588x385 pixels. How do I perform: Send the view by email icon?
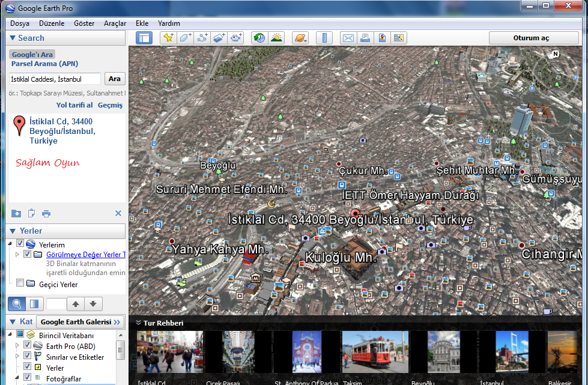point(348,38)
